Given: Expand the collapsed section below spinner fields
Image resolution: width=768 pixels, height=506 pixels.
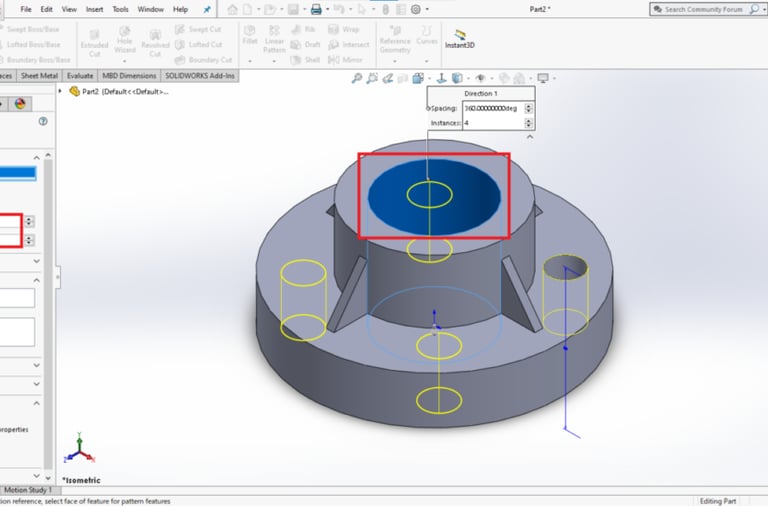Looking at the screenshot, I should (x=37, y=261).
